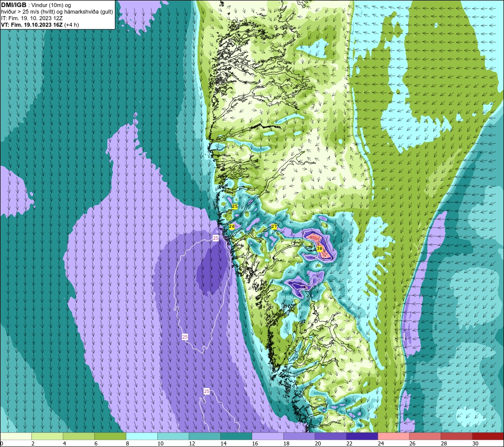Click the yellow max-gust label "27"

coord(274,227)
